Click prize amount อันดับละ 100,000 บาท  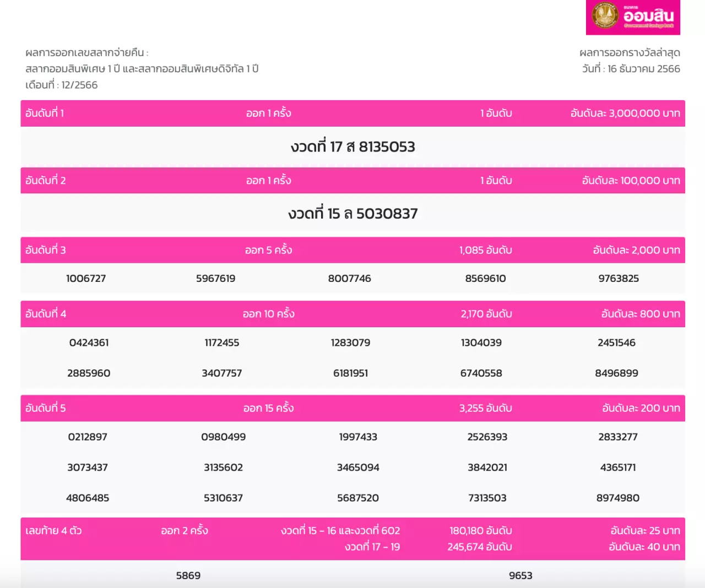coord(631,181)
